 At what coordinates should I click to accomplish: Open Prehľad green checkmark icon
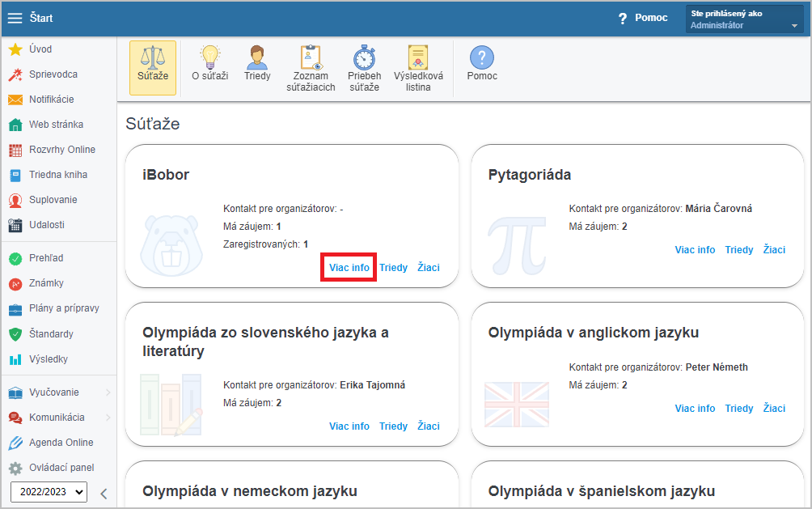tap(15, 259)
